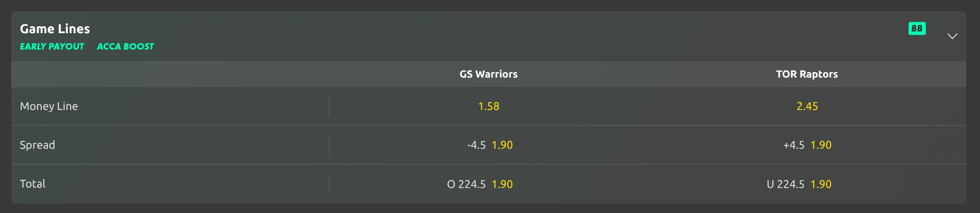The width and height of the screenshot is (980, 213).
Task: Click the Total row label
Action: (x=33, y=184)
